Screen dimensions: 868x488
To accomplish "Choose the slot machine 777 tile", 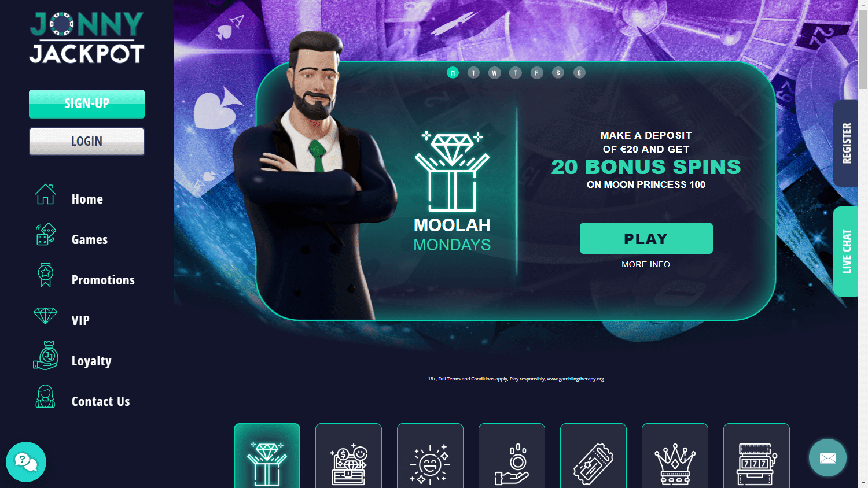I will 756,456.
